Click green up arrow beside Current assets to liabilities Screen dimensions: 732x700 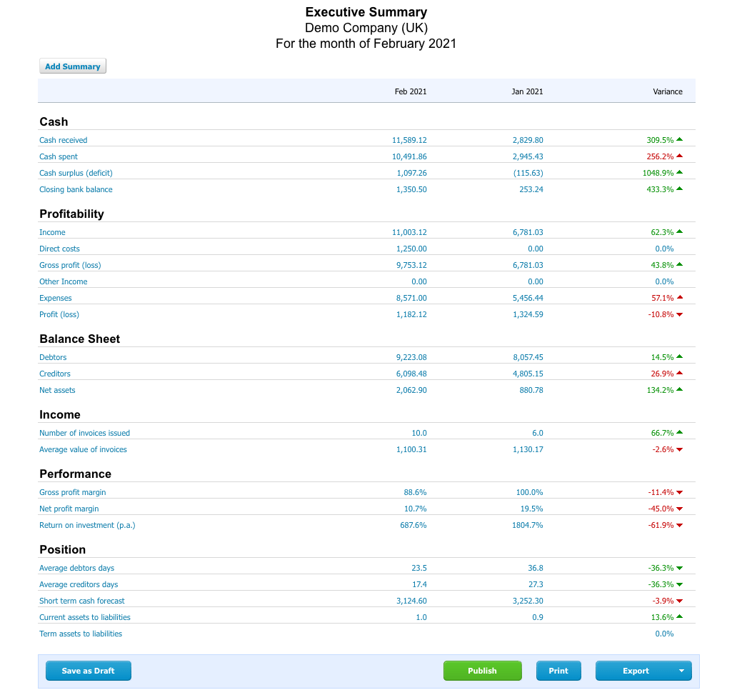[679, 617]
